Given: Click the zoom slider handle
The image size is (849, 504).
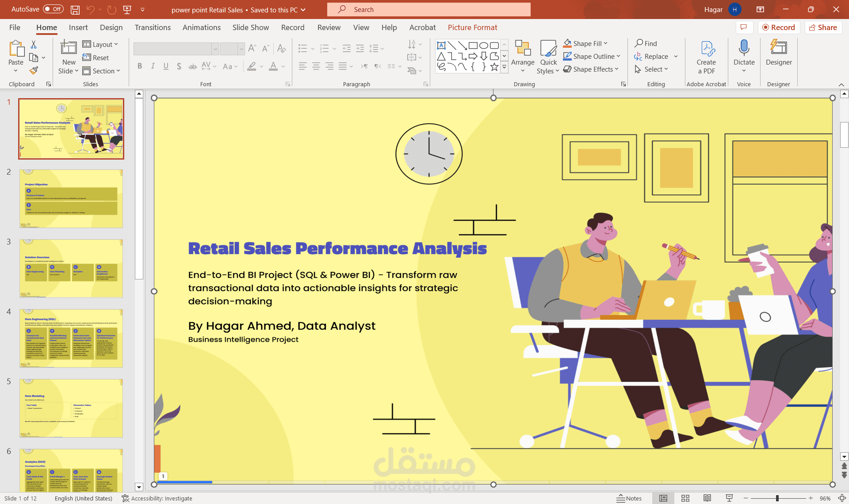Looking at the screenshot, I should pos(777,498).
